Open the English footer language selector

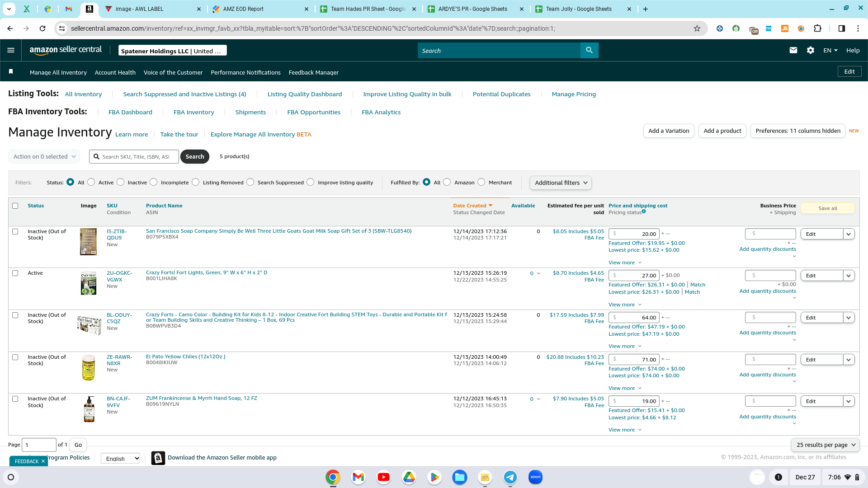pos(121,459)
